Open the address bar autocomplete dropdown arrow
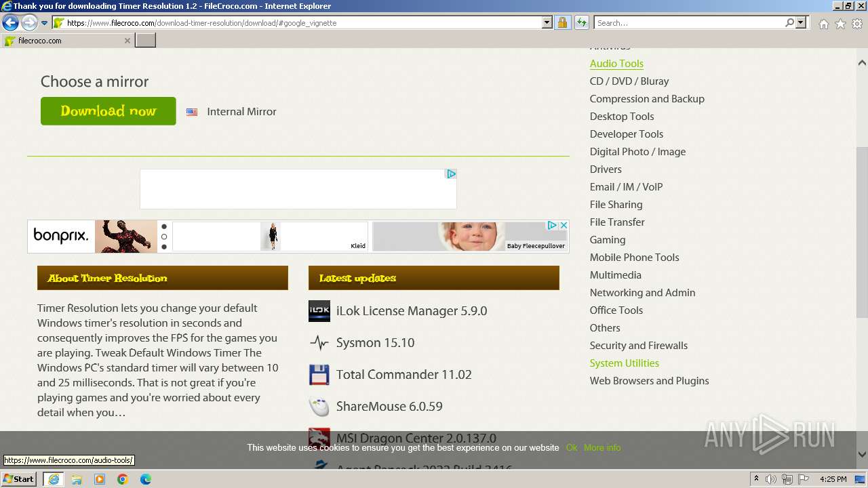The width and height of the screenshot is (868, 488). 547,23
